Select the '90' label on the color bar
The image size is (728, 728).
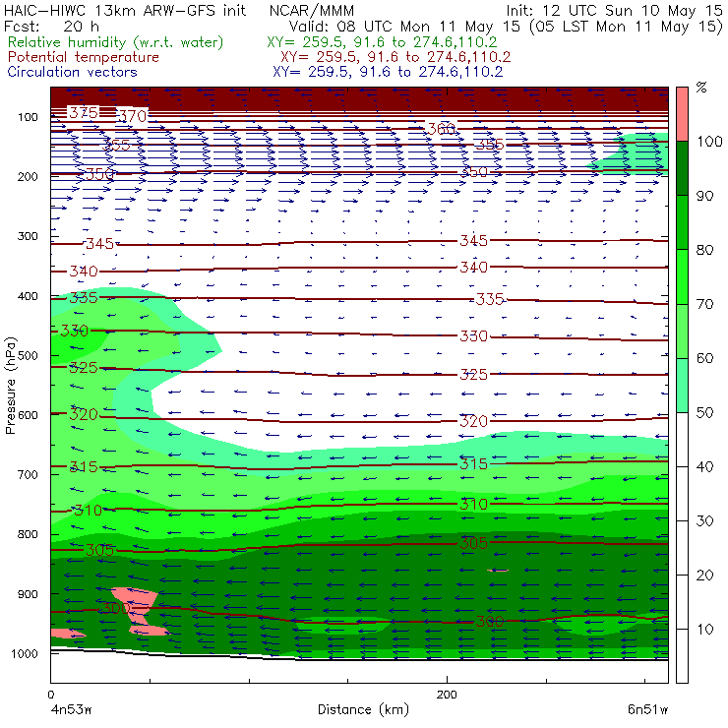704,196
